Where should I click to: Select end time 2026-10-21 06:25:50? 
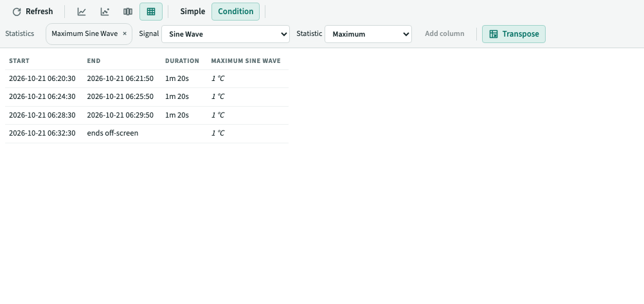tap(120, 96)
